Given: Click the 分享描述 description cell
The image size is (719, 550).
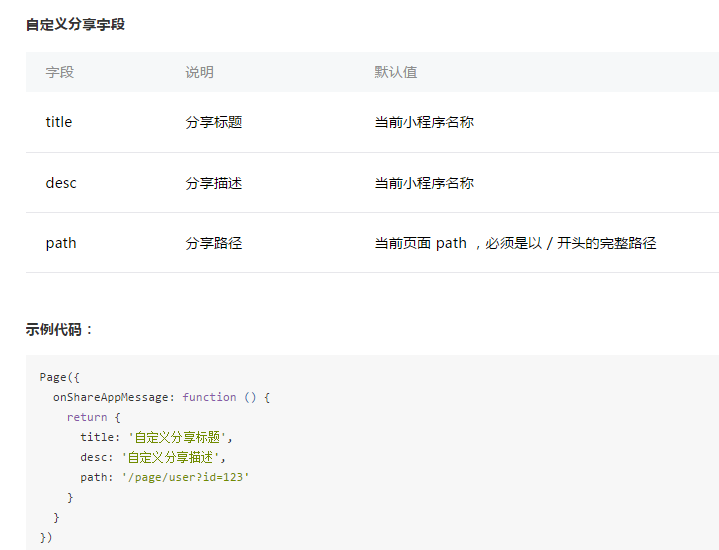Looking at the screenshot, I should point(213,183).
